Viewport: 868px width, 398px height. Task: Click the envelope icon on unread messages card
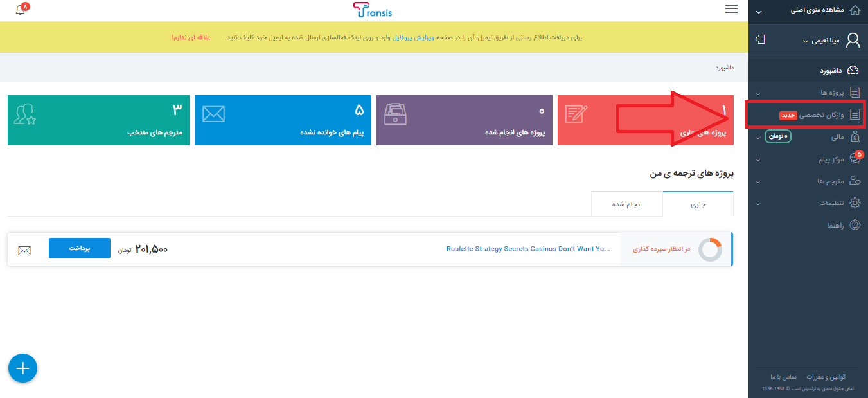213,114
